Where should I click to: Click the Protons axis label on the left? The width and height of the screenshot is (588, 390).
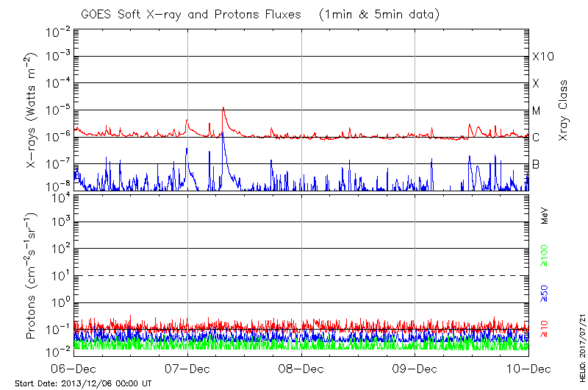(32, 276)
